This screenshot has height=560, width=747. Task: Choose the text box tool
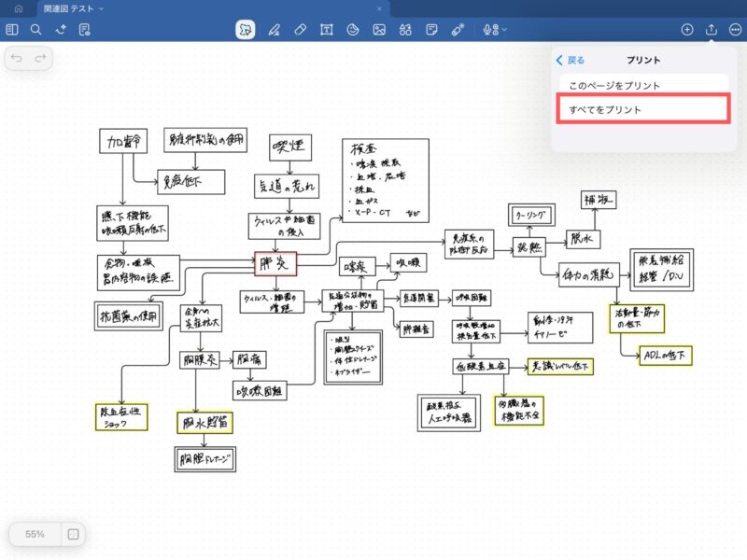(327, 30)
